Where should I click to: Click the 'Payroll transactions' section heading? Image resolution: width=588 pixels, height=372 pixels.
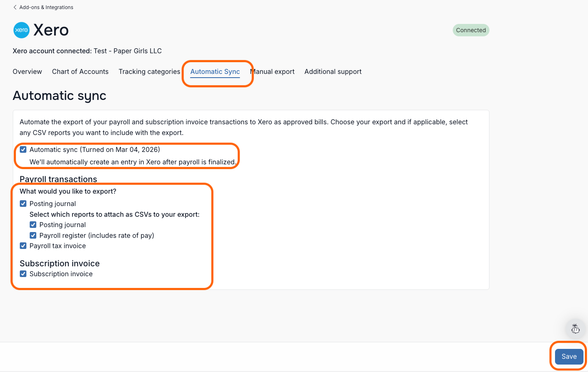pyautogui.click(x=59, y=179)
